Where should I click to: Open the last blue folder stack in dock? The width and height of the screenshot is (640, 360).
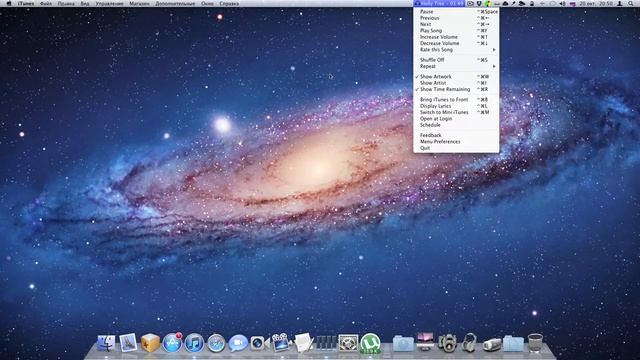[x=513, y=343]
